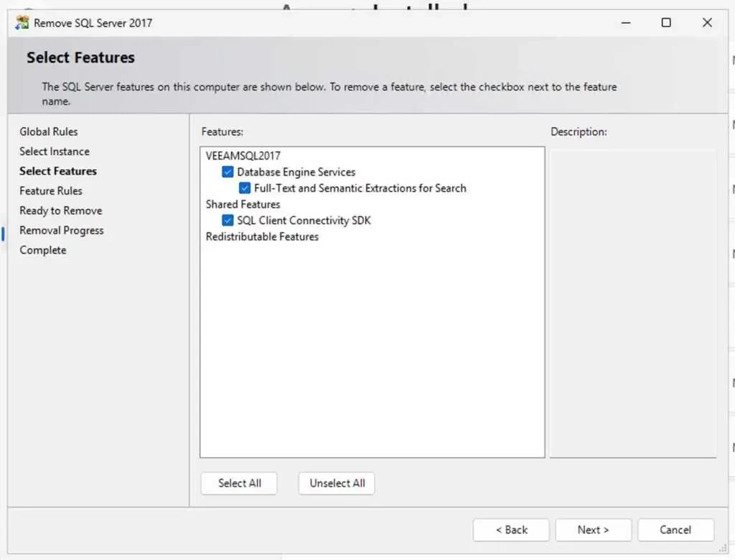Screen dimensions: 735x560
Task: Click the Unselect All button
Action: point(337,483)
